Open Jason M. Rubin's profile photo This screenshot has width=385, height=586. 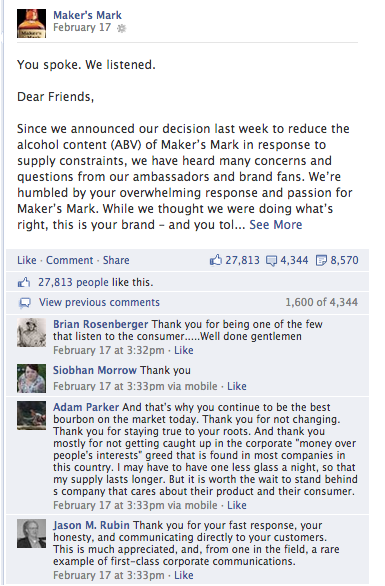click(31, 533)
